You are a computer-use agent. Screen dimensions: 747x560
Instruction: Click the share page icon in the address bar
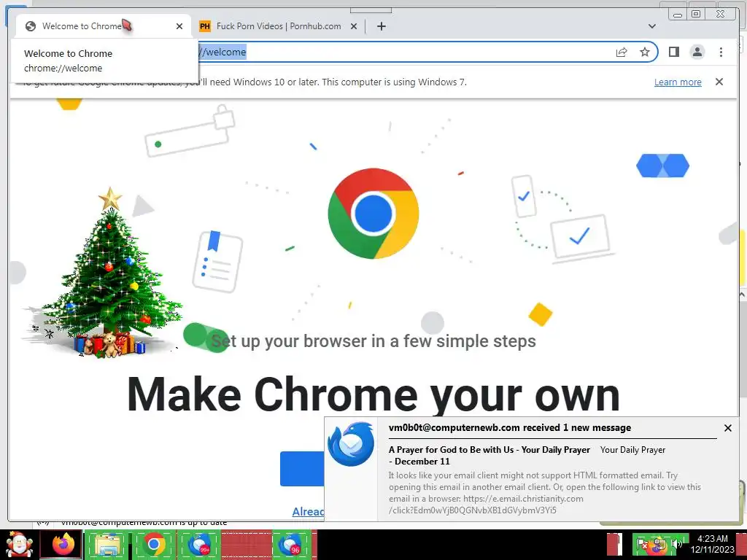click(622, 52)
